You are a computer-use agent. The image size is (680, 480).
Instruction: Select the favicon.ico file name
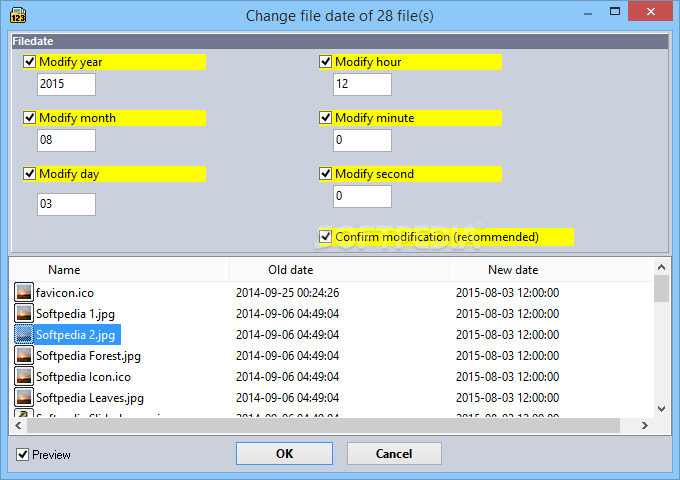coord(65,293)
